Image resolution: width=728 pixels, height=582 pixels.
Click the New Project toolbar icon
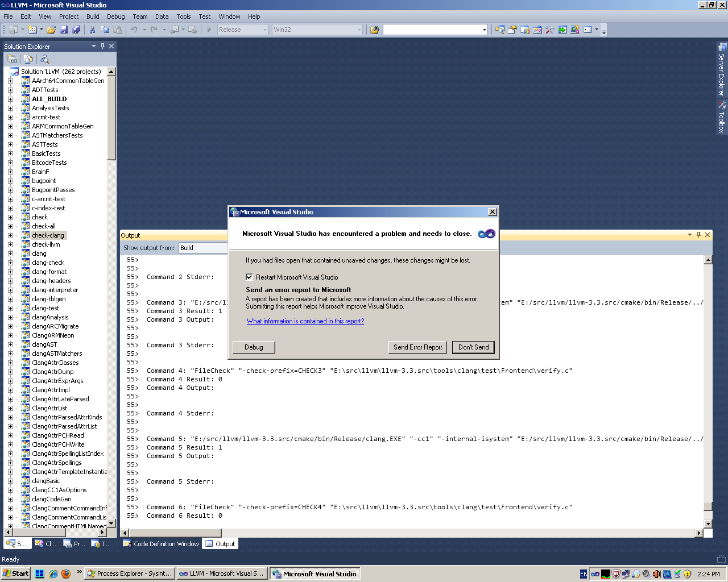pyautogui.click(x=14, y=30)
